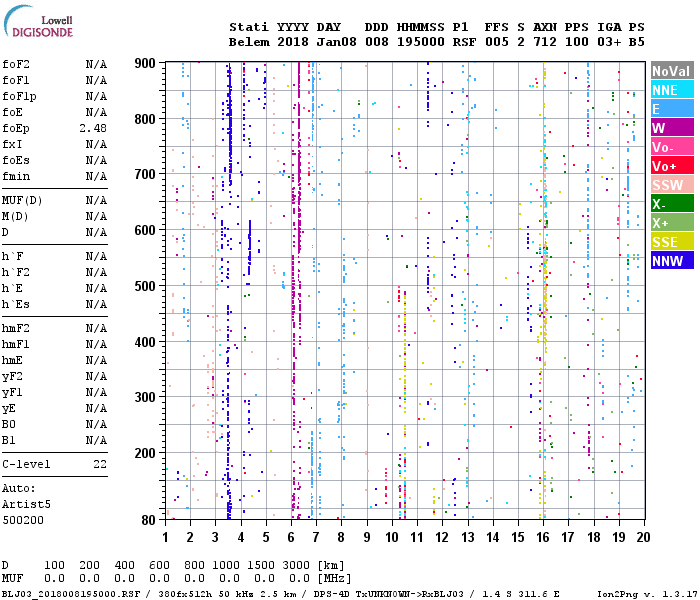
Task: Click the Artist5 auto-scaling label
Action: pos(26,504)
